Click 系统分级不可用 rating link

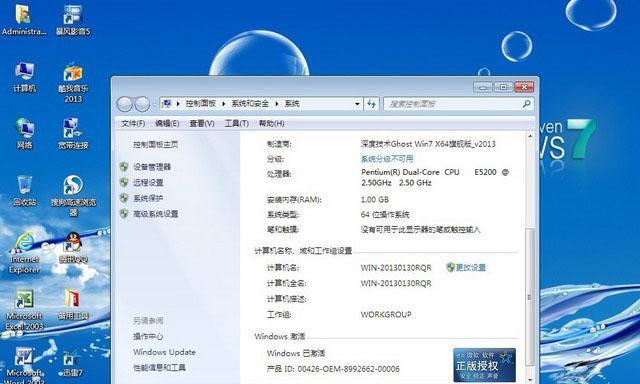pyautogui.click(x=387, y=159)
